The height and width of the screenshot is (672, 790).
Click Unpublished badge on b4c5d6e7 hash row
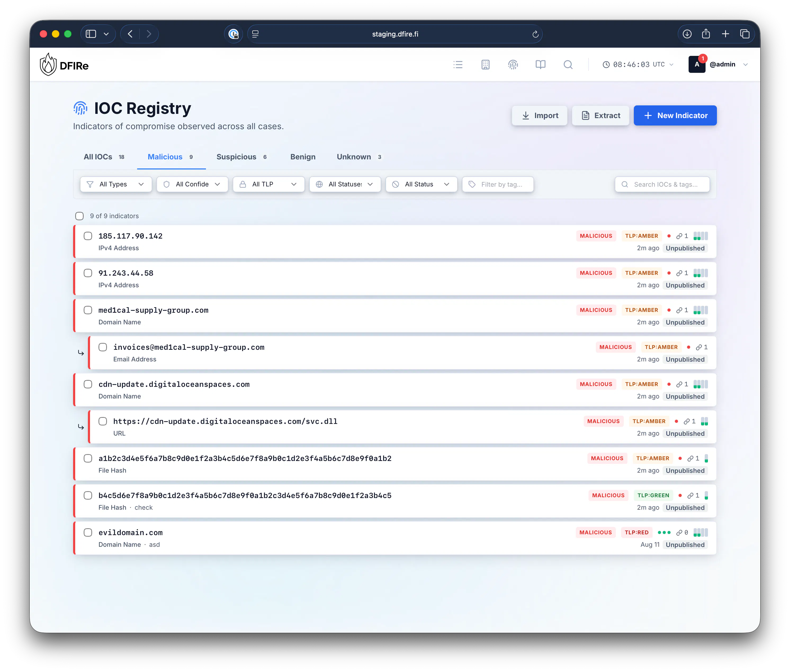(x=685, y=508)
